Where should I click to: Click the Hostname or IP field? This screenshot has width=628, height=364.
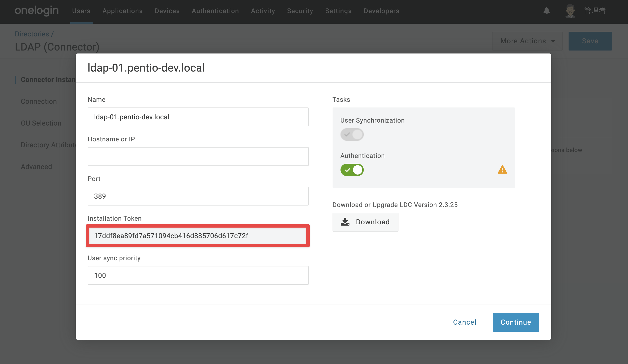tap(198, 156)
